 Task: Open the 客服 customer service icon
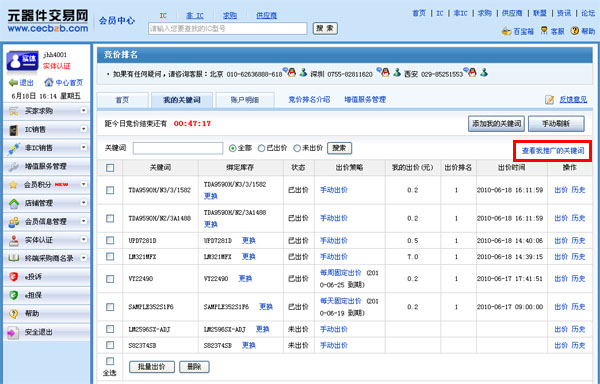pos(544,31)
